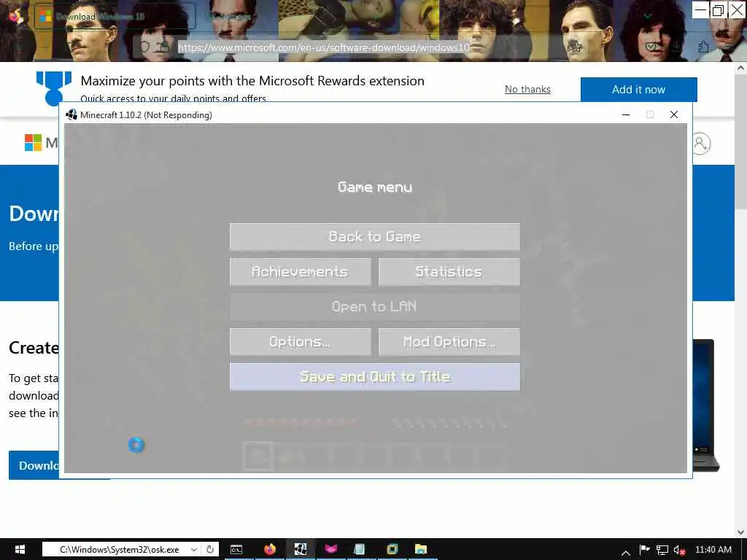
Task: Click the muted volume tray icon
Action: pos(680,550)
